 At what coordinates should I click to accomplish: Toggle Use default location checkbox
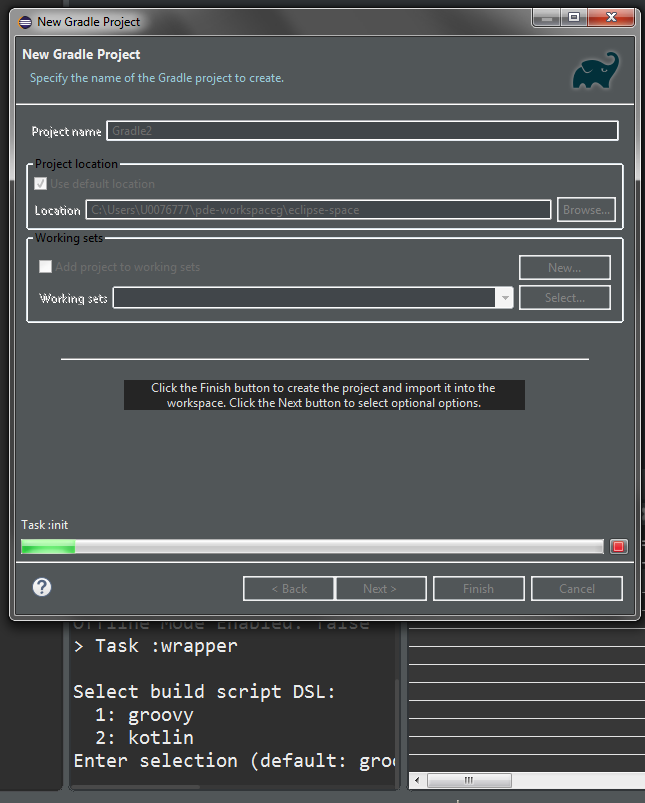click(40, 183)
